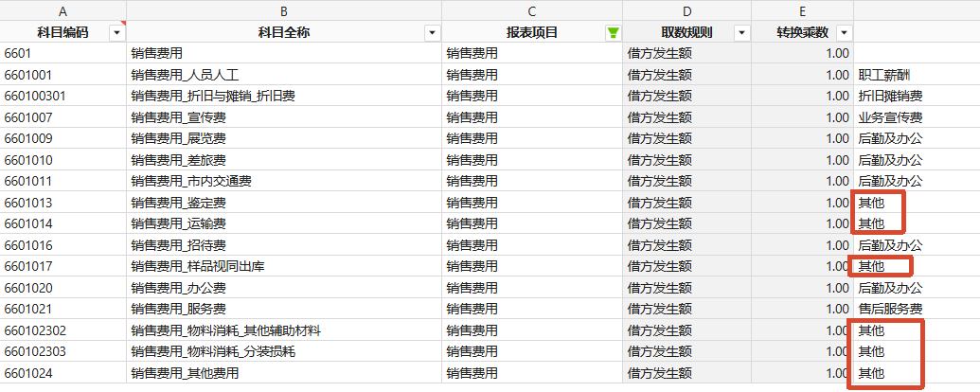Viewport: 980px width, 392px height.
Task: Open the 科目编码 filter dropdown
Action: [116, 33]
